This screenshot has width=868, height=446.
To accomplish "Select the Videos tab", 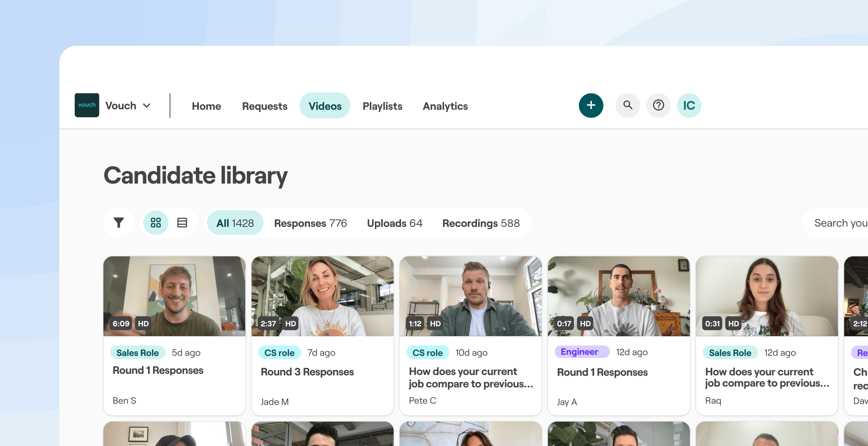I will [x=325, y=106].
